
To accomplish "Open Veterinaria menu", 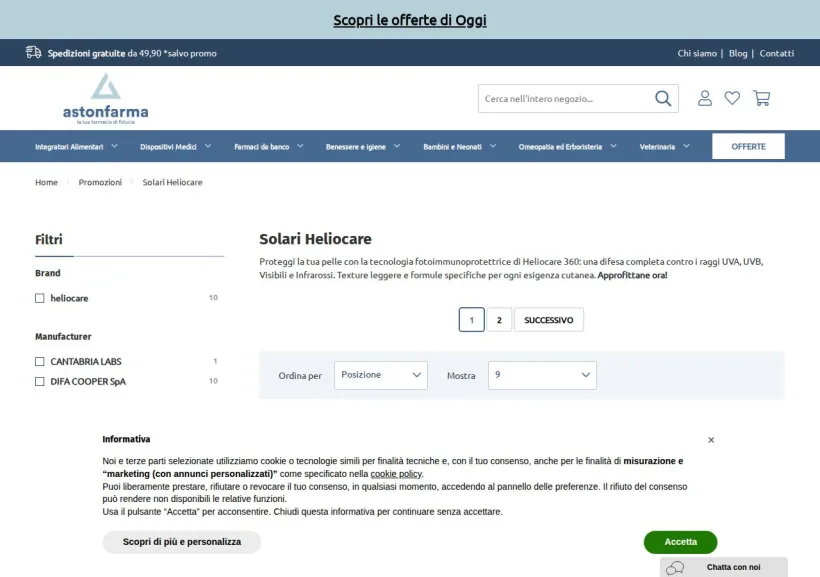I will coord(657,147).
